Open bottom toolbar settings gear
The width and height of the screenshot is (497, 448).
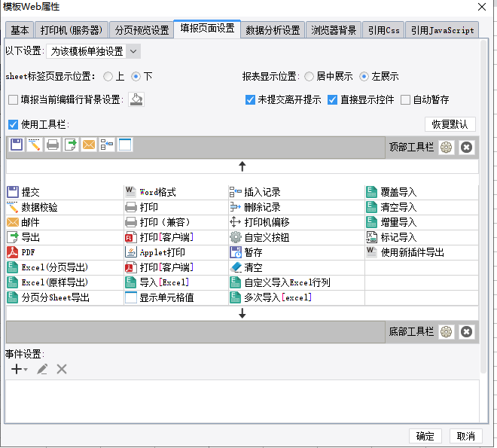pyautogui.click(x=447, y=332)
